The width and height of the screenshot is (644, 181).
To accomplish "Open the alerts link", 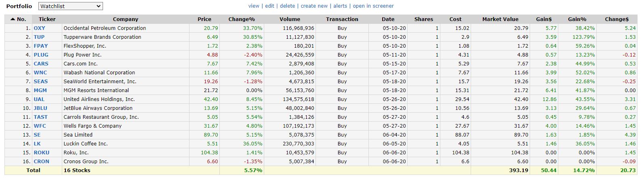I will click(340, 6).
